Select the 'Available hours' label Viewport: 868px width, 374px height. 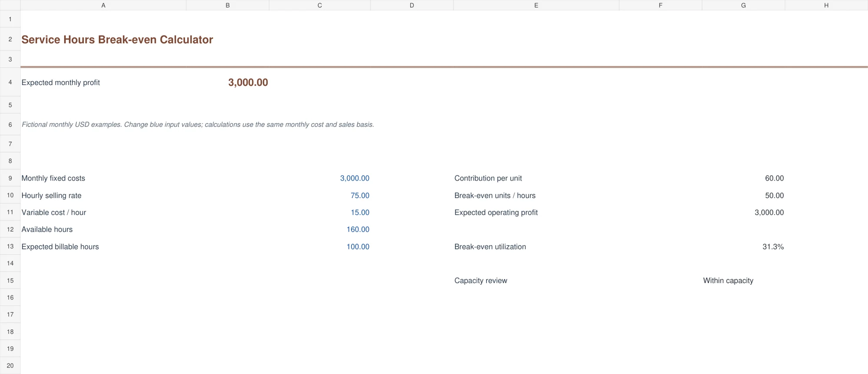[47, 230]
